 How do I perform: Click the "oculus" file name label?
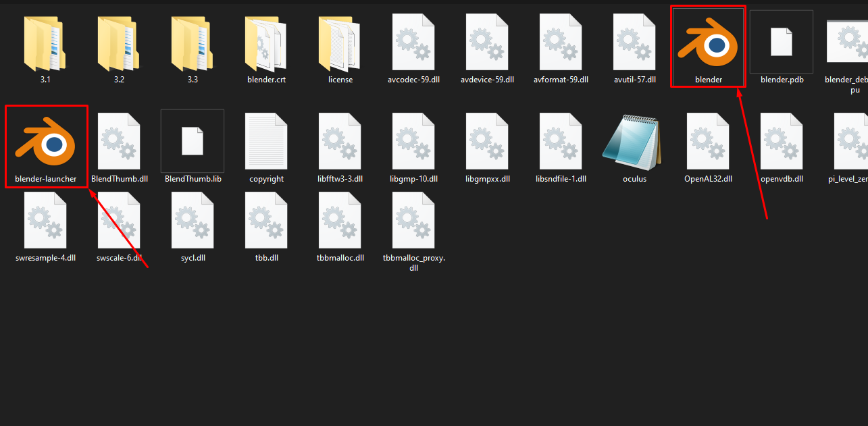coord(634,179)
